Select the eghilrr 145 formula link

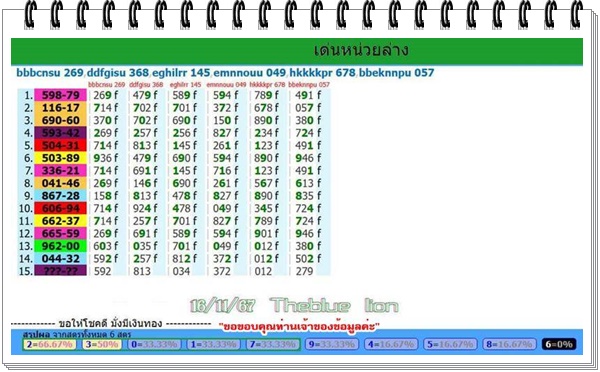[182, 73]
